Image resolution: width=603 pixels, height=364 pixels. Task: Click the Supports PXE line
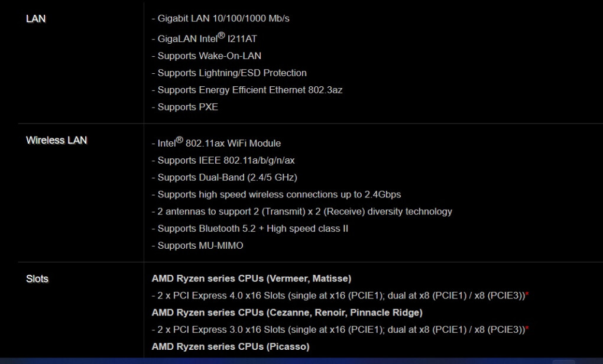pyautogui.click(x=185, y=107)
